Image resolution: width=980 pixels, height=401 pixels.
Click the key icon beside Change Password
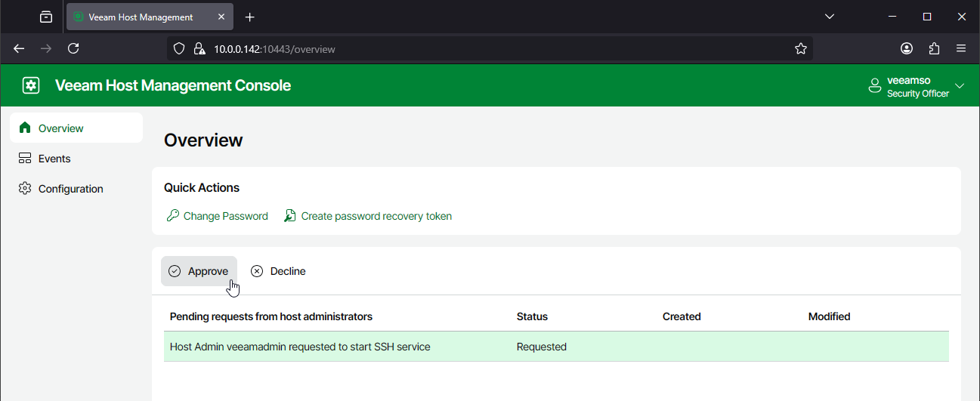click(172, 216)
